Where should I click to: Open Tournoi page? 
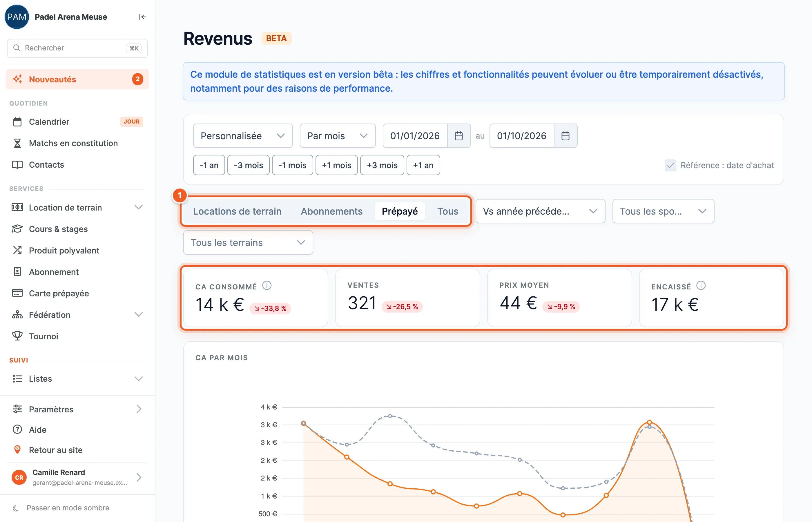[77, 336]
